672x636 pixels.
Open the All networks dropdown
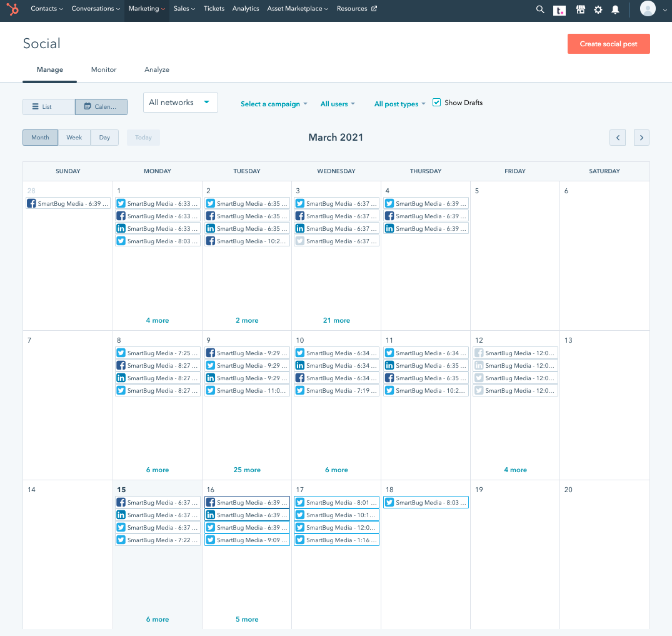pyautogui.click(x=181, y=103)
